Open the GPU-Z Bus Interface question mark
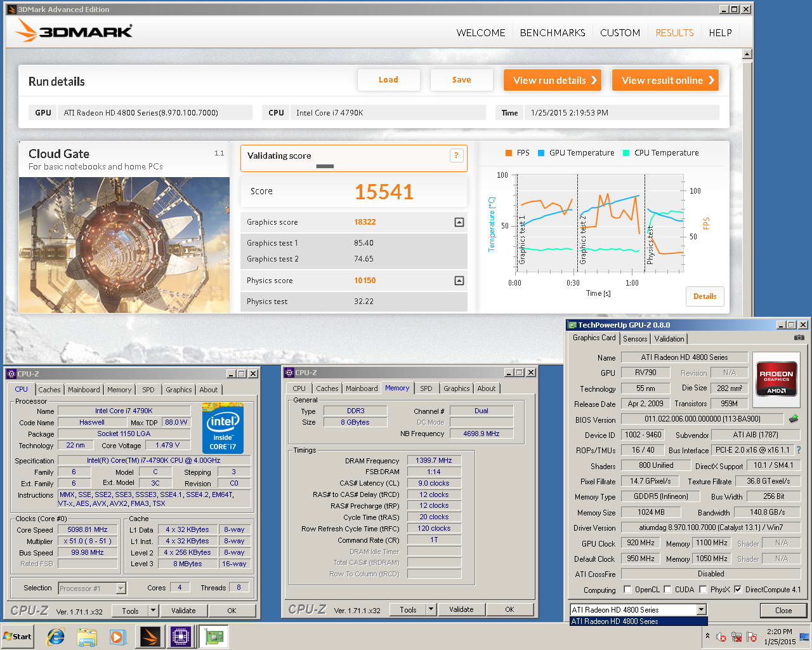 (x=798, y=450)
